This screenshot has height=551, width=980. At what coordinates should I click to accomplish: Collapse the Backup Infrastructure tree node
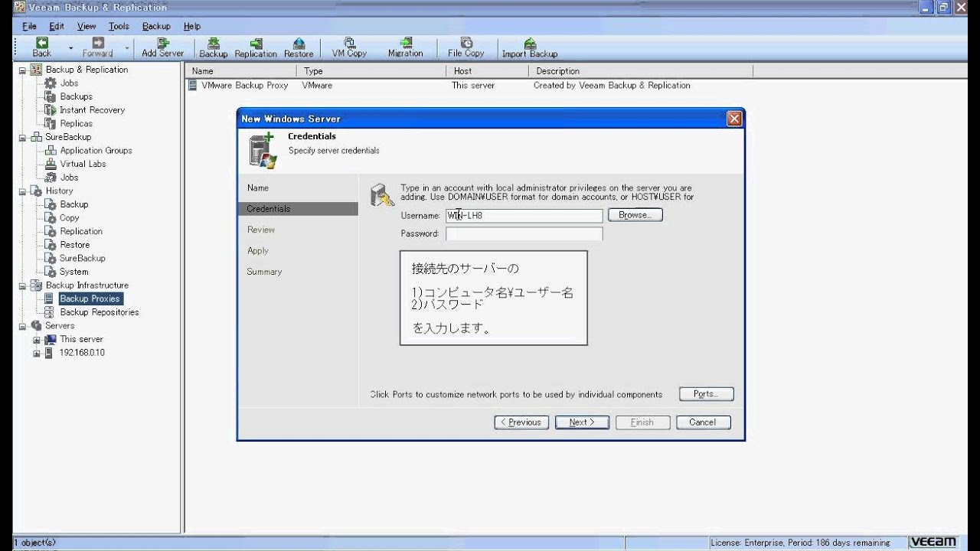point(22,285)
